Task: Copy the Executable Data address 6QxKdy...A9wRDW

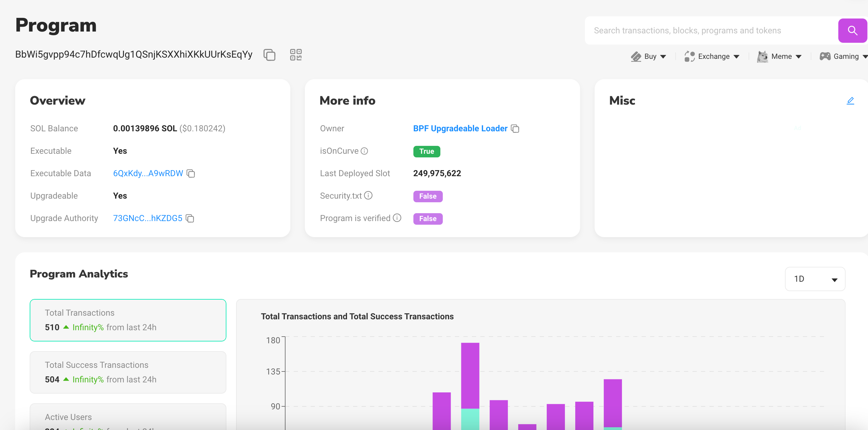Action: coord(191,173)
